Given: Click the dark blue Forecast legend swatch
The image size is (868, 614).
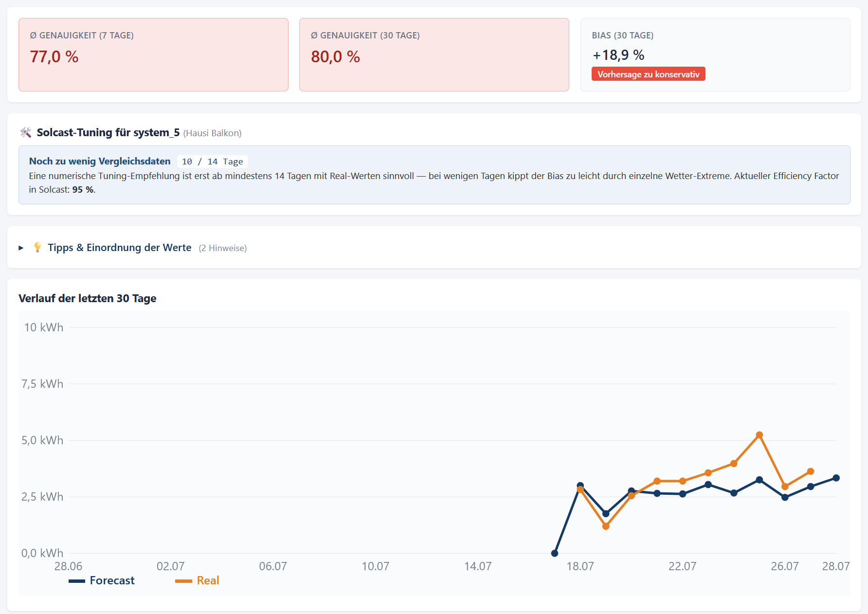Looking at the screenshot, I should point(77,581).
